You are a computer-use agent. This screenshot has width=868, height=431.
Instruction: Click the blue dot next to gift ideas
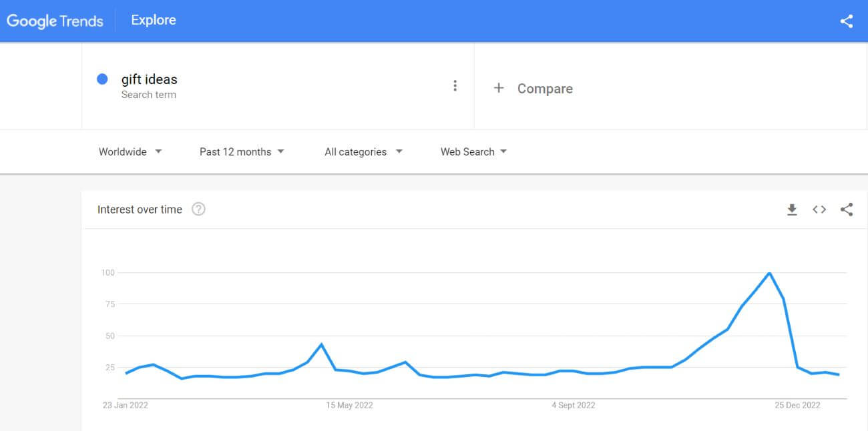click(102, 79)
